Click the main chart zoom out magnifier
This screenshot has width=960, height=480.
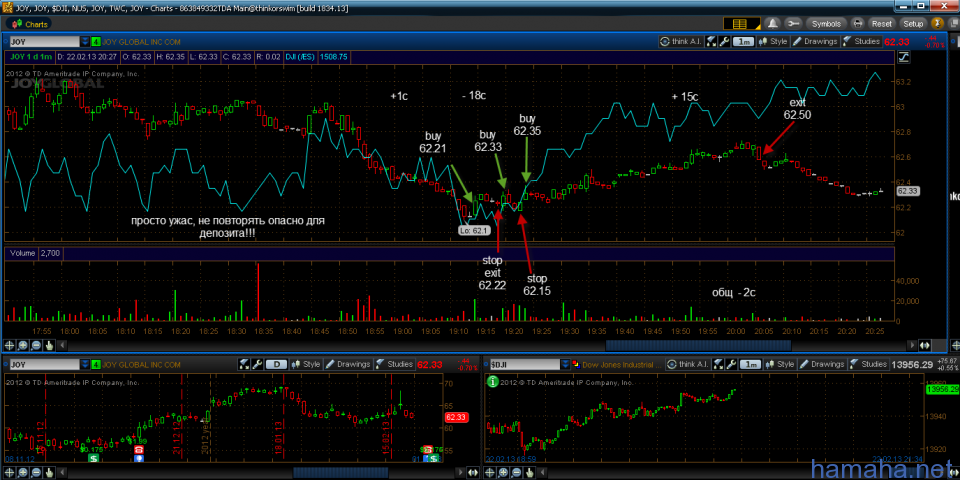pos(36,345)
